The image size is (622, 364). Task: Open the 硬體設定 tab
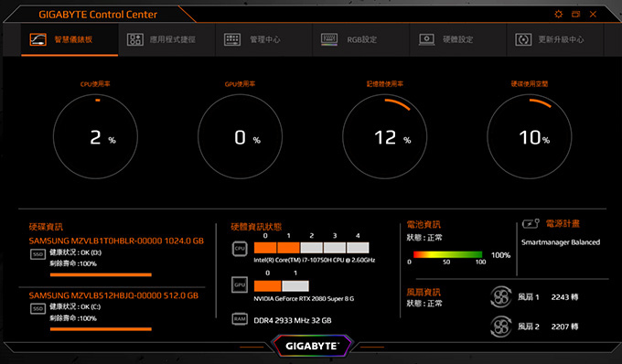(x=458, y=39)
